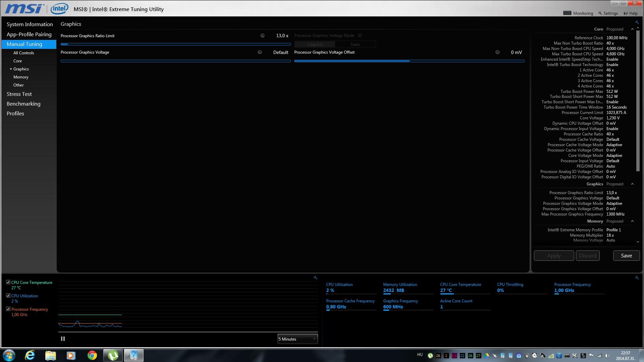The image size is (644, 362).
Task: Collapse the Core proposed section
Action: point(632,29)
